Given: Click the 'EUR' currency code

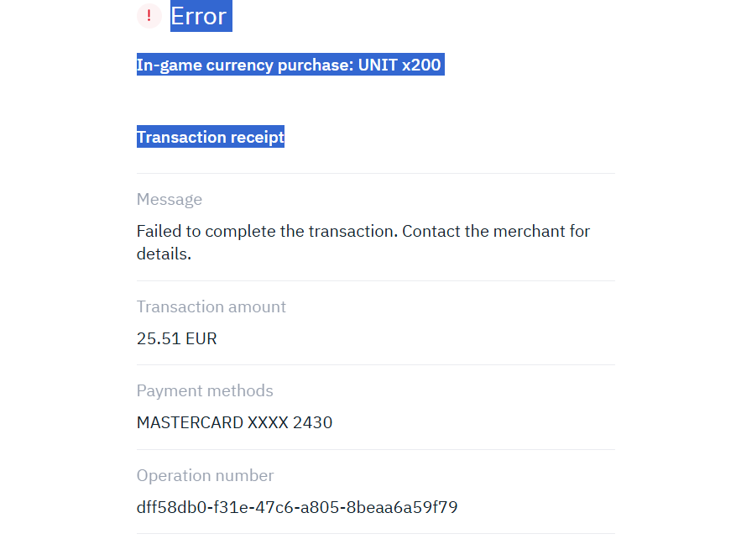Looking at the screenshot, I should pyautogui.click(x=201, y=339).
